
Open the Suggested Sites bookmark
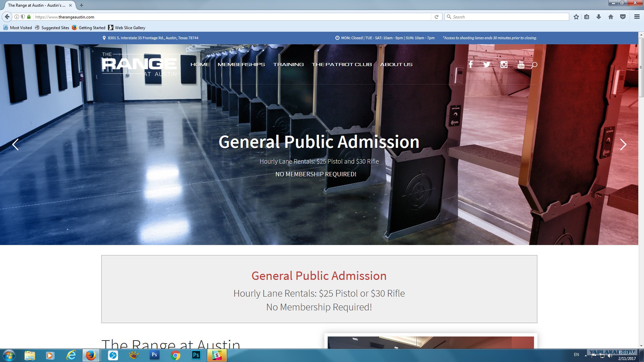(x=52, y=28)
